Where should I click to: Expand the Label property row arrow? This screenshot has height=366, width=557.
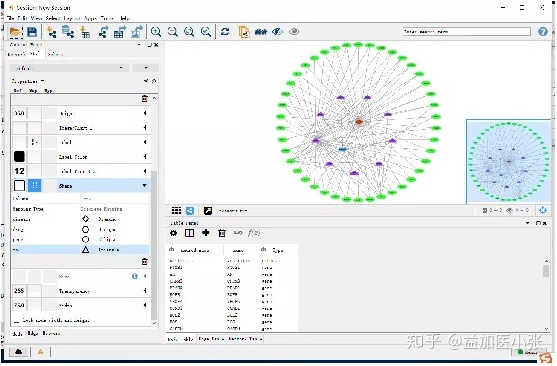click(145, 142)
